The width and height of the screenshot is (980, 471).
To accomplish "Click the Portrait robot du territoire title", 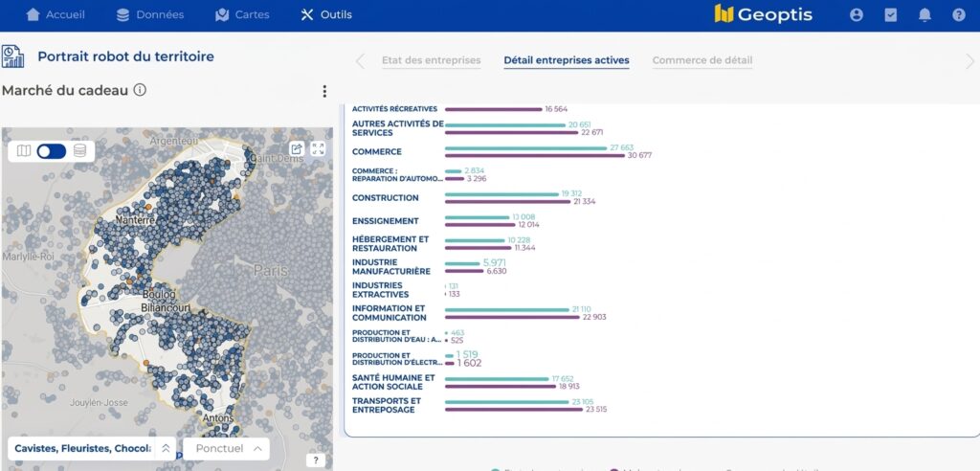I will coord(125,56).
